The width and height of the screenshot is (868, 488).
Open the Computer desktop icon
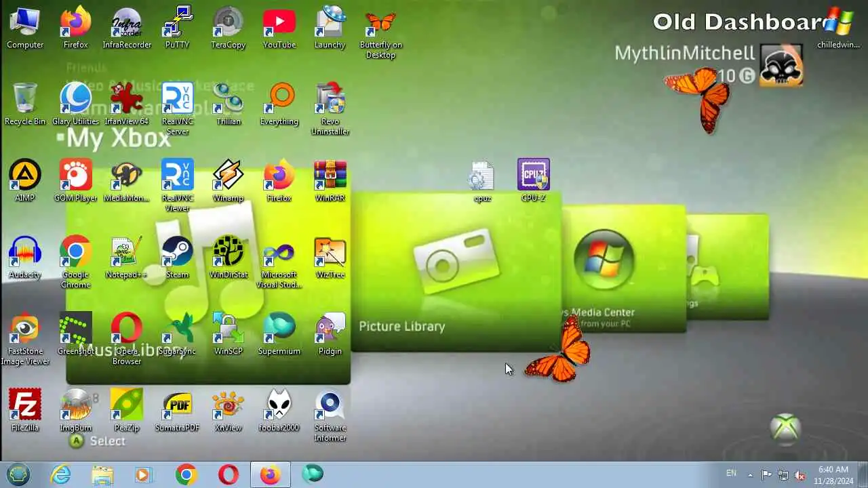coord(25,28)
